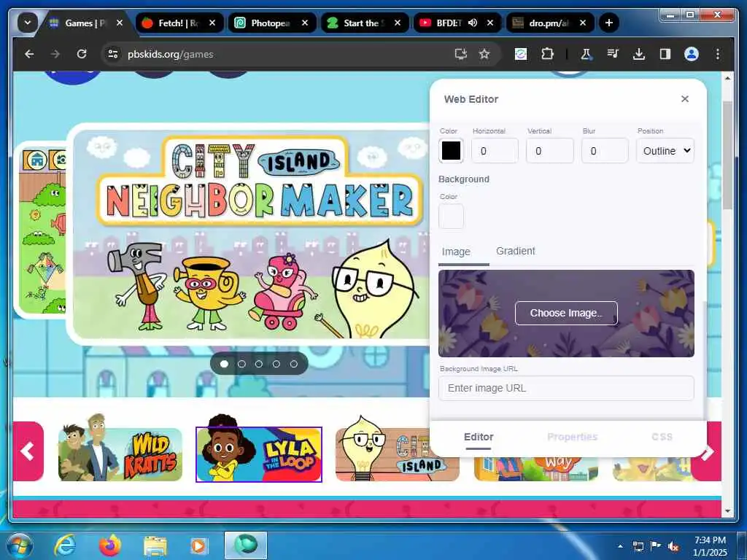The height and width of the screenshot is (560, 747).
Task: Reload the pbskids.org page
Action: pos(82,54)
